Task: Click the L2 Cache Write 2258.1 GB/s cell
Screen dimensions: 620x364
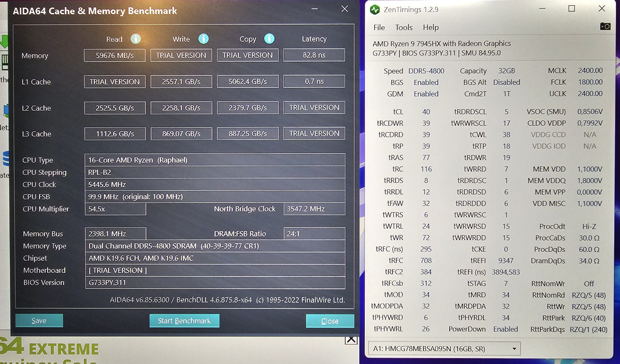Action: [x=181, y=108]
